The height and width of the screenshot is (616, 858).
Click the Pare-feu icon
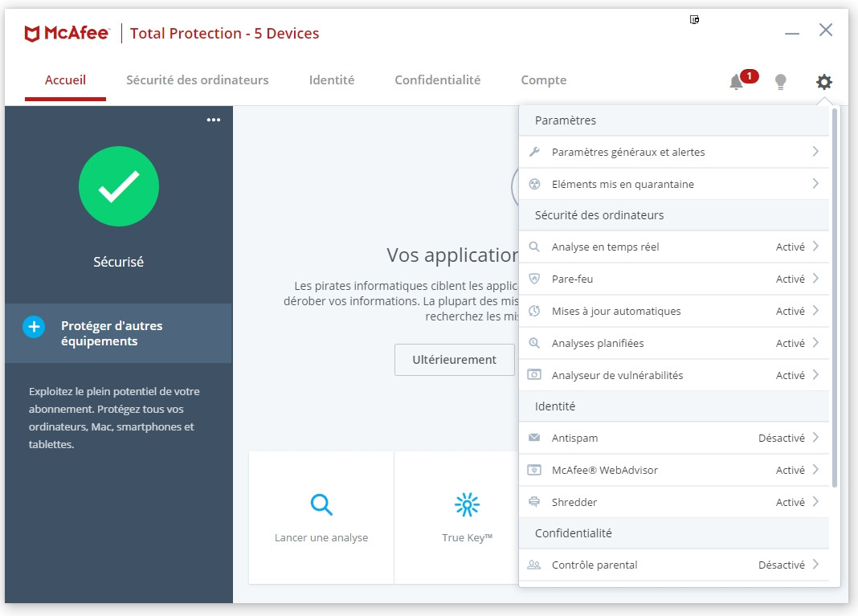click(533, 279)
